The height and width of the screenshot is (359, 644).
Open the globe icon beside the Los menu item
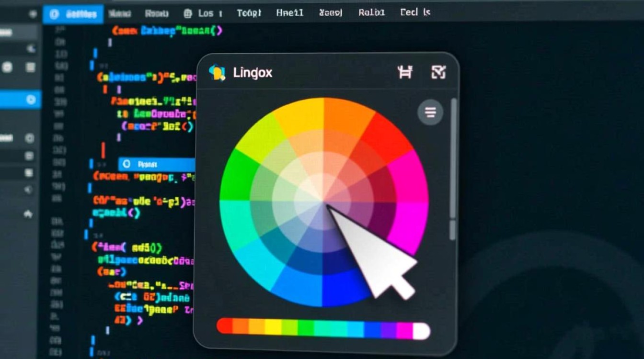(x=188, y=12)
